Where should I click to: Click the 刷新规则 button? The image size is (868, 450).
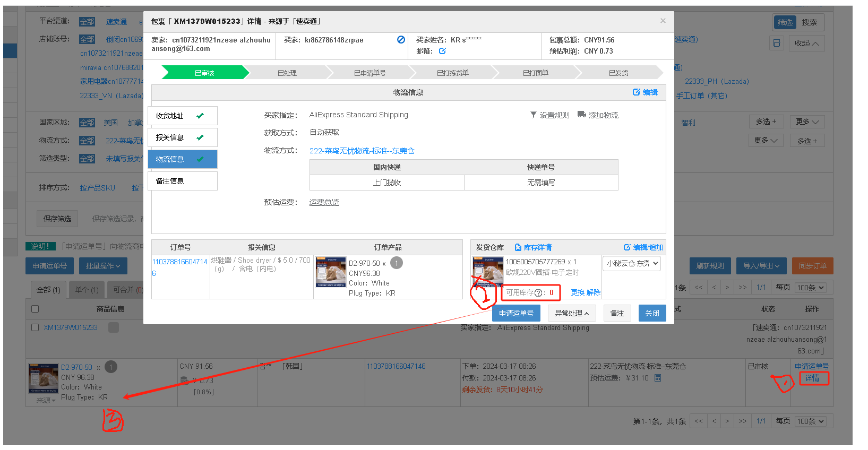(710, 266)
